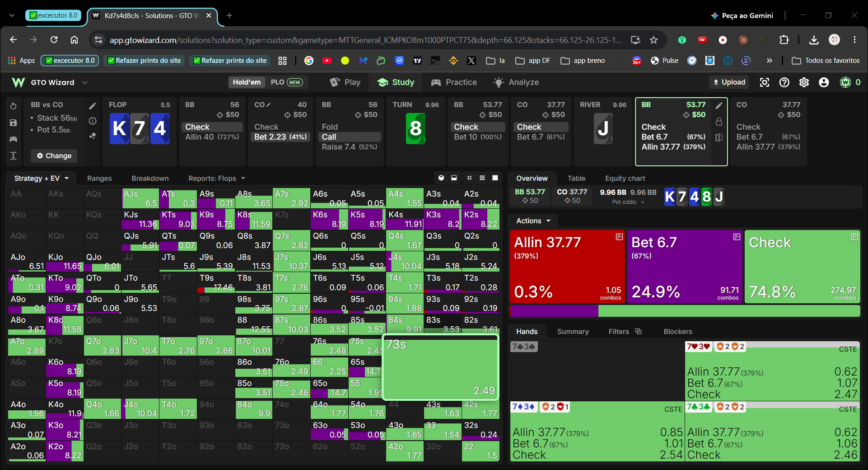Open the Blockers tab
This screenshot has height=470, width=868.
click(x=677, y=332)
